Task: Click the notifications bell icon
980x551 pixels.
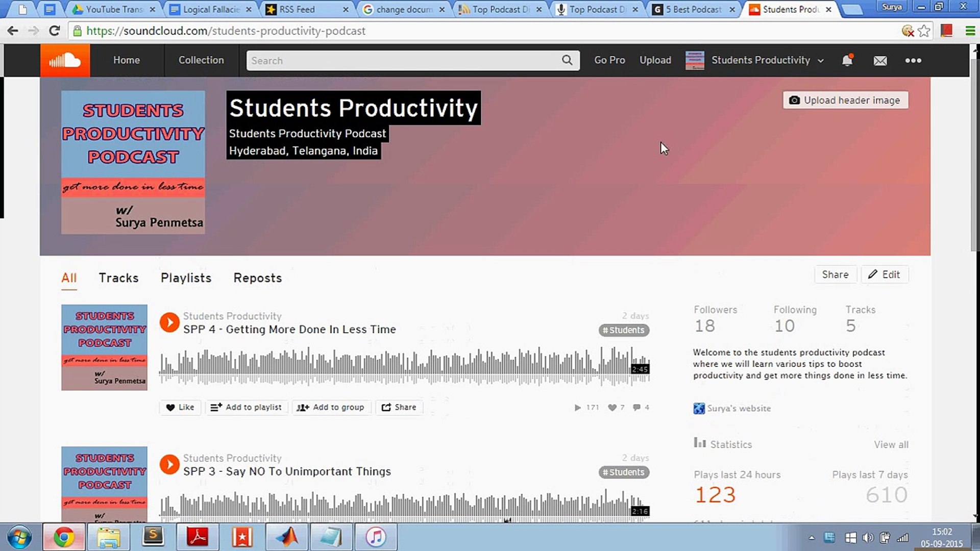Action: [847, 60]
